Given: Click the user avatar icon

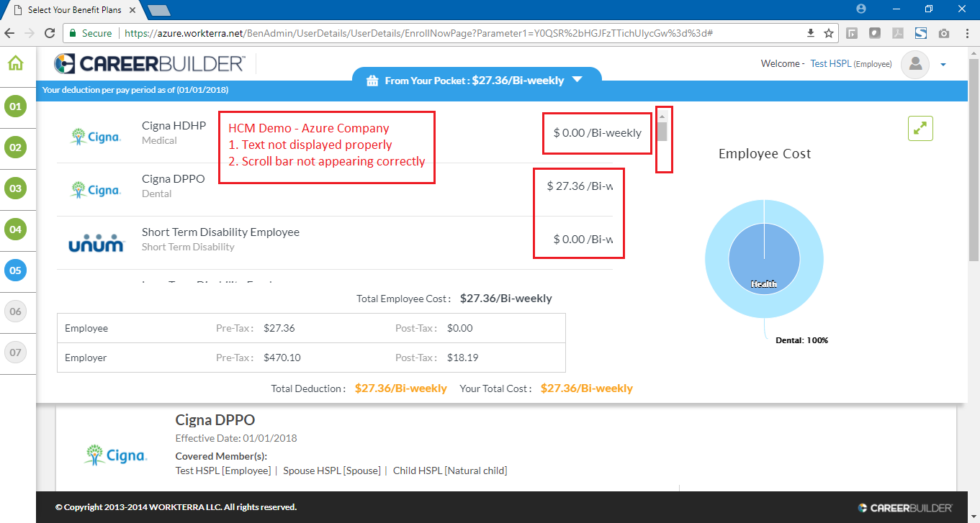Looking at the screenshot, I should click(916, 64).
